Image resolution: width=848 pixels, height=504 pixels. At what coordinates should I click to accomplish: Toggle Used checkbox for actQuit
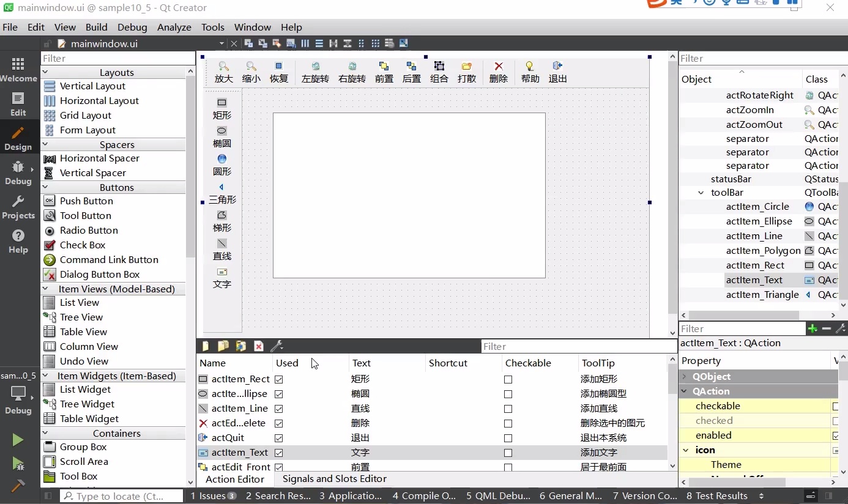tap(279, 438)
